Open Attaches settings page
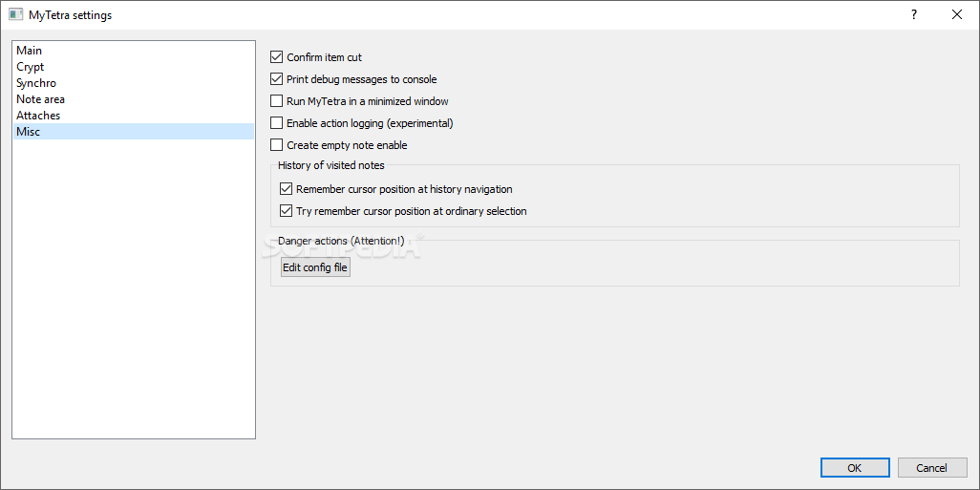The height and width of the screenshot is (490, 980). pos(133,116)
